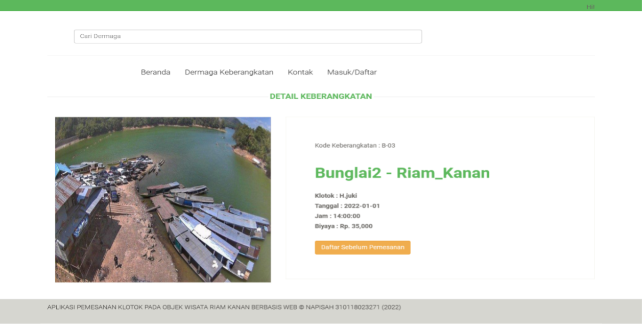Viewport: 644px width, 326px height.
Task: Click the Hi! greeting in top bar
Action: (590, 7)
